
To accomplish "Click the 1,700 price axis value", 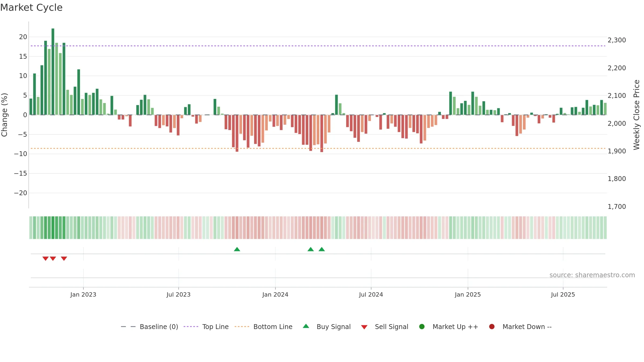I will [x=617, y=207].
